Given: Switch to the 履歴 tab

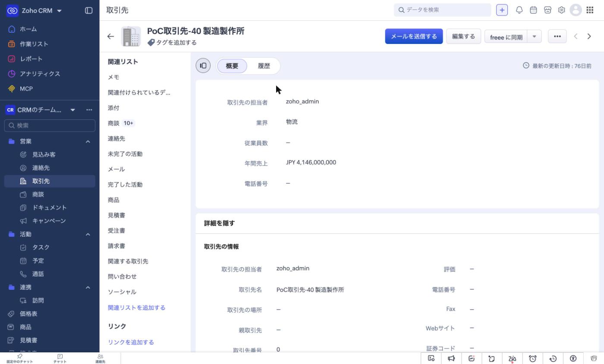Looking at the screenshot, I should click(264, 66).
